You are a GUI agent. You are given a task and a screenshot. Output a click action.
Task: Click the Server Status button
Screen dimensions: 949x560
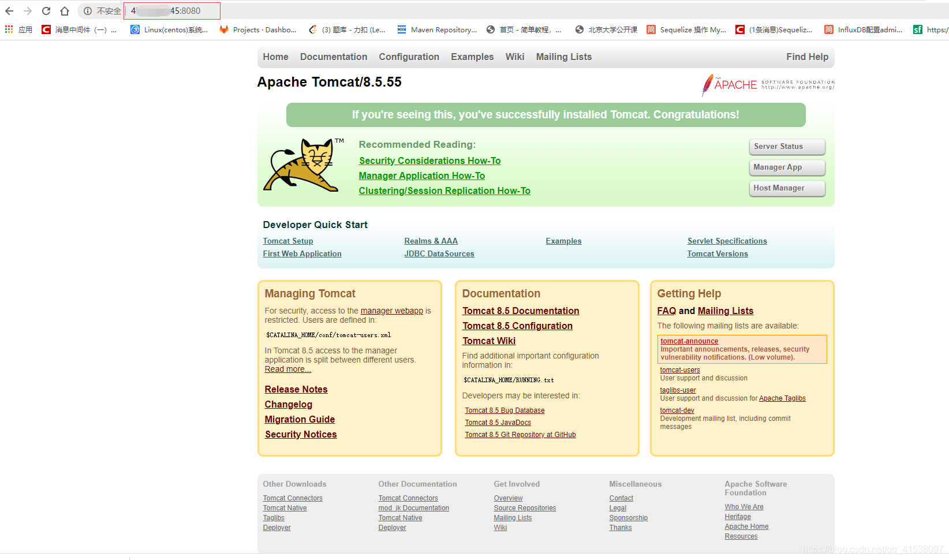click(787, 147)
